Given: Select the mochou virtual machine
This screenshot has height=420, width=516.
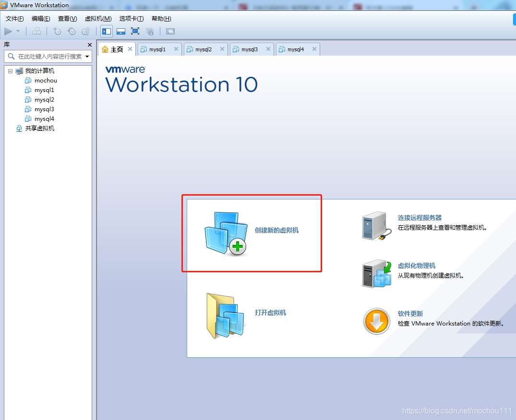Looking at the screenshot, I should (x=46, y=81).
